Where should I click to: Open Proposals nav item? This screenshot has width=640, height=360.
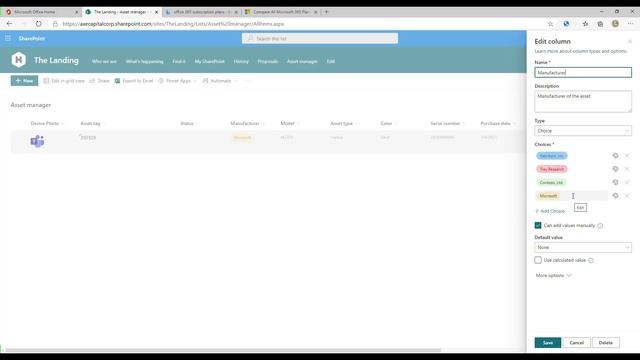268,61
